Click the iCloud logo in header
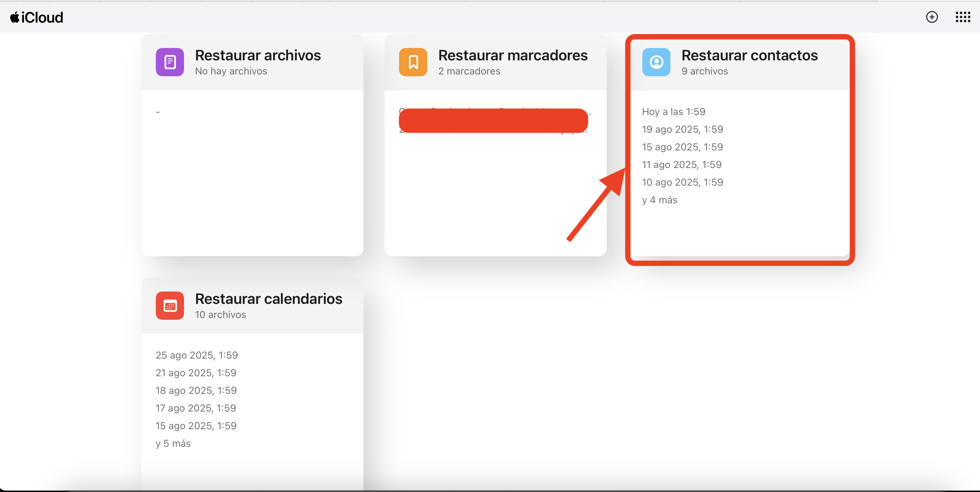Image resolution: width=980 pixels, height=492 pixels. [x=37, y=17]
